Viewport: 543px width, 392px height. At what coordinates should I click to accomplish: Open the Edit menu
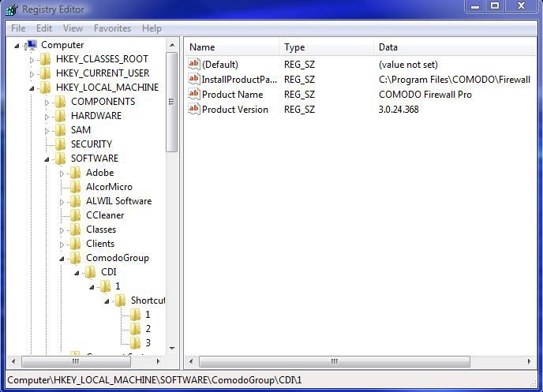coord(44,28)
